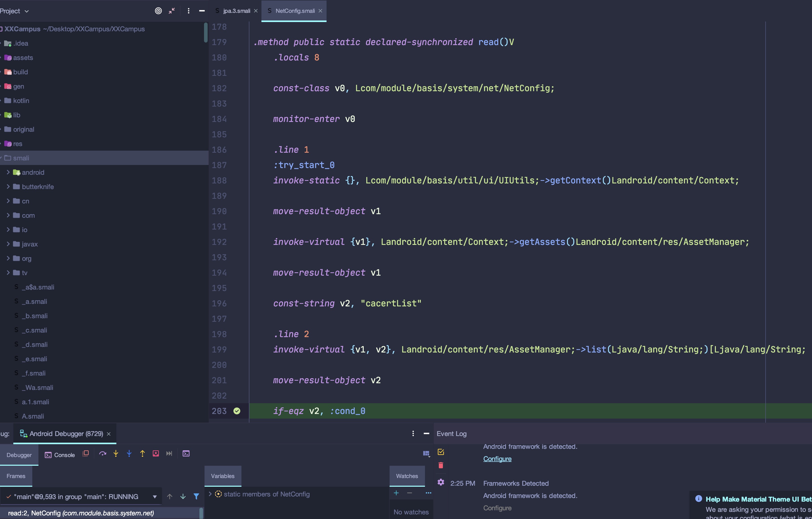Click the blue Force Step Into icon

tap(129, 454)
